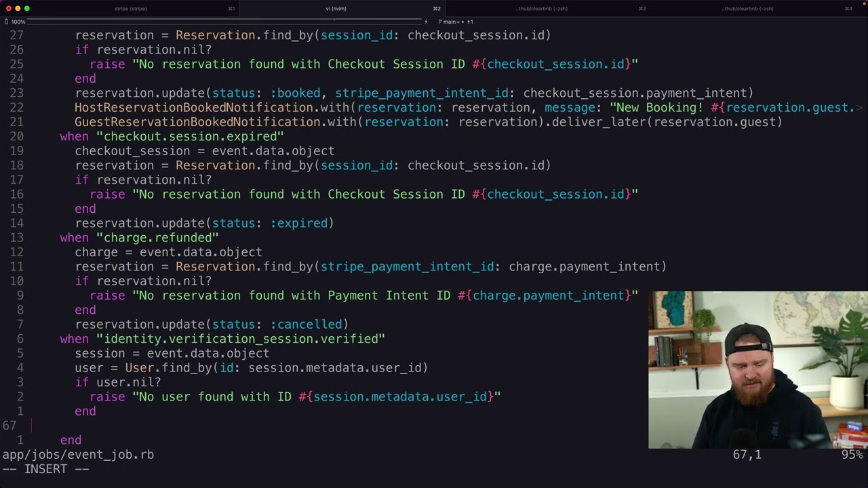The image size is (868, 488).
Task: Click the 'if user.nil?' line
Action: 118,382
